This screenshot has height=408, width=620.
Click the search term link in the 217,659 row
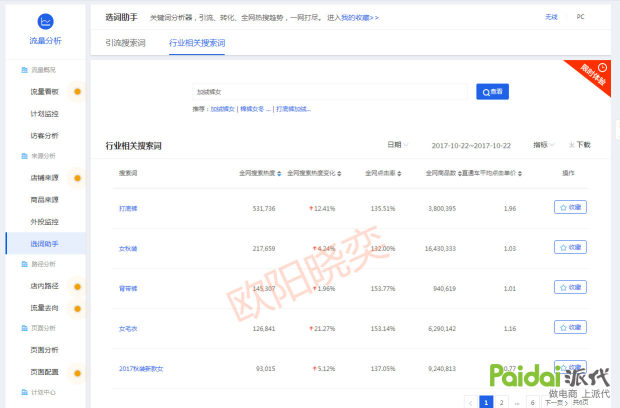tap(128, 249)
